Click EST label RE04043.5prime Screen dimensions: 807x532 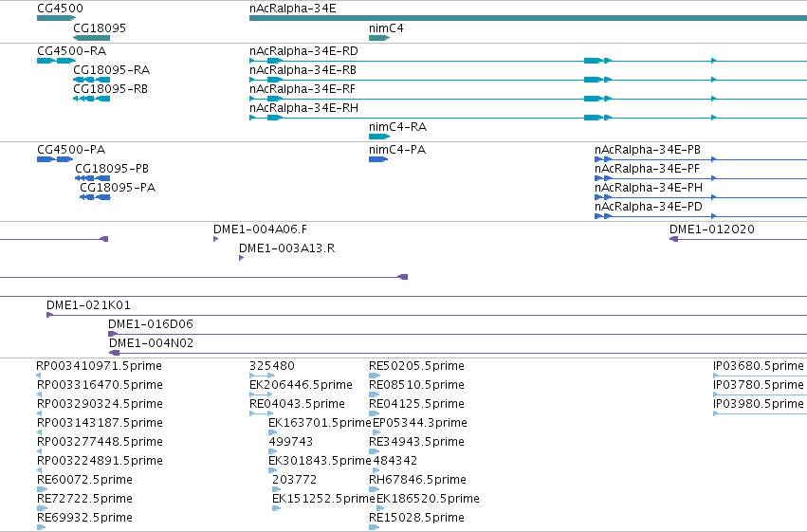297,404
